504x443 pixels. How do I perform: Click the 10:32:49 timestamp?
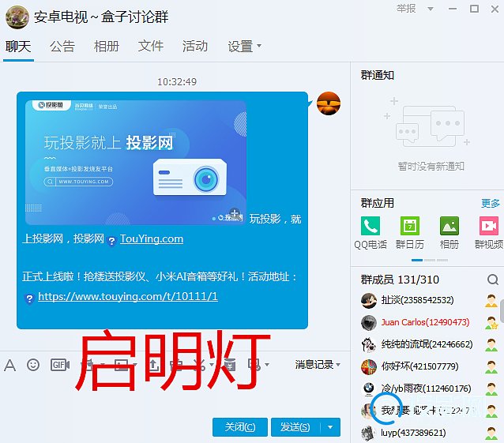pos(177,82)
